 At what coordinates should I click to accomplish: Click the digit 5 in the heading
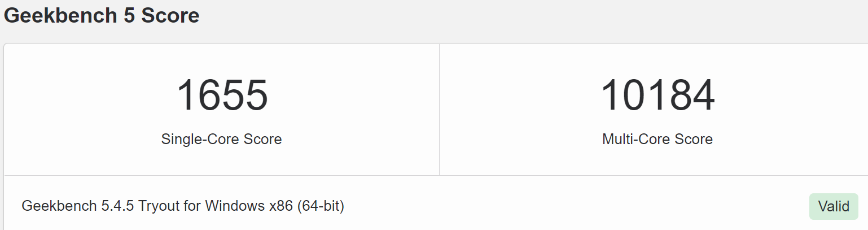tap(129, 15)
